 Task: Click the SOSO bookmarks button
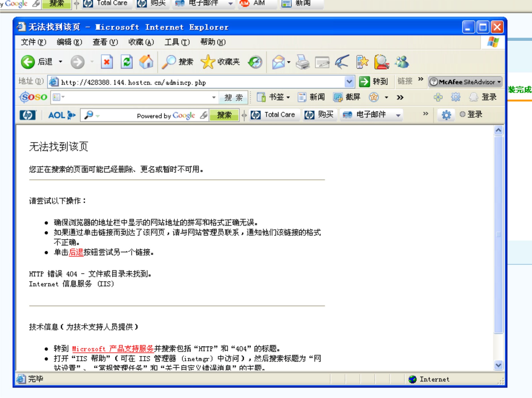pos(273,97)
